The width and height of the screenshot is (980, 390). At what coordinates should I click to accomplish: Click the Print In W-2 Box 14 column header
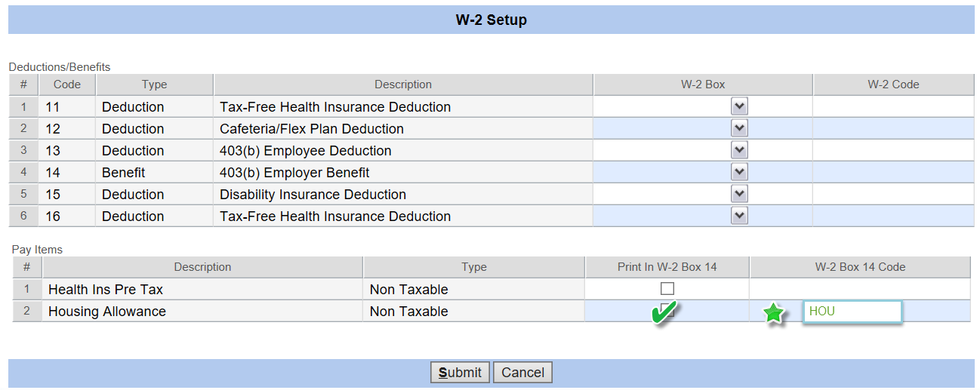(667, 267)
